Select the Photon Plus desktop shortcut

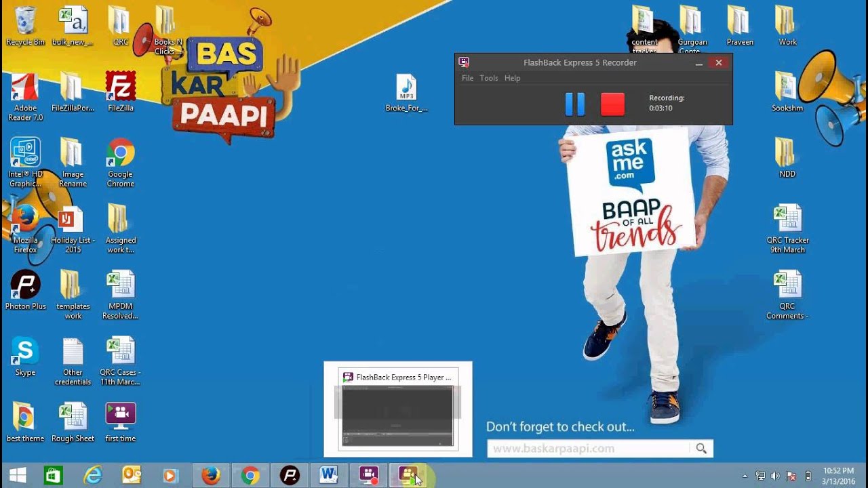(x=25, y=290)
